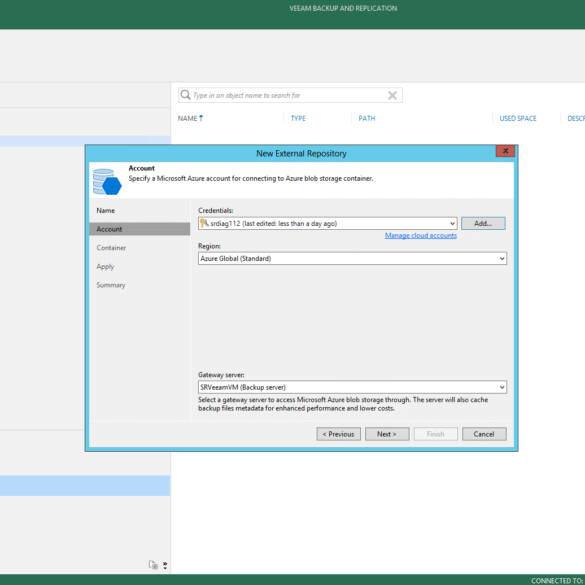The image size is (585, 585).
Task: Sort the list by the TYPE column
Action: point(298,118)
